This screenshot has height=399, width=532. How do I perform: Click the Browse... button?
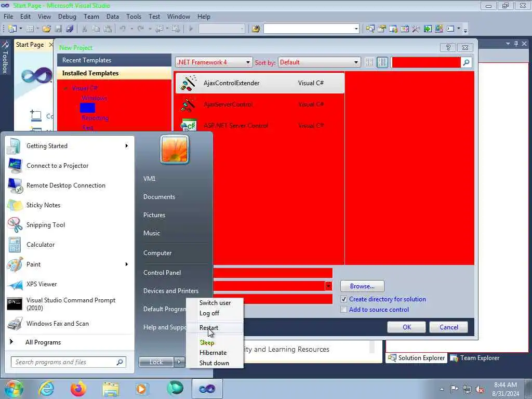pyautogui.click(x=362, y=286)
